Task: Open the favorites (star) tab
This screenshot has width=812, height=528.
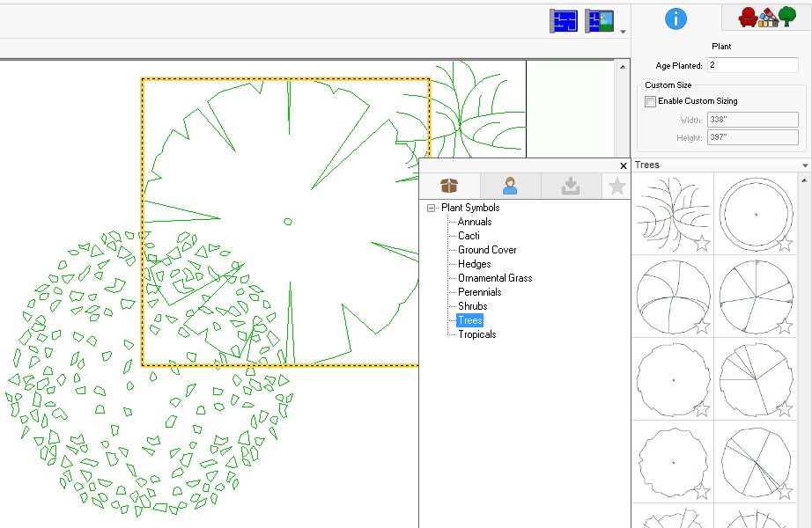Action: (616, 186)
